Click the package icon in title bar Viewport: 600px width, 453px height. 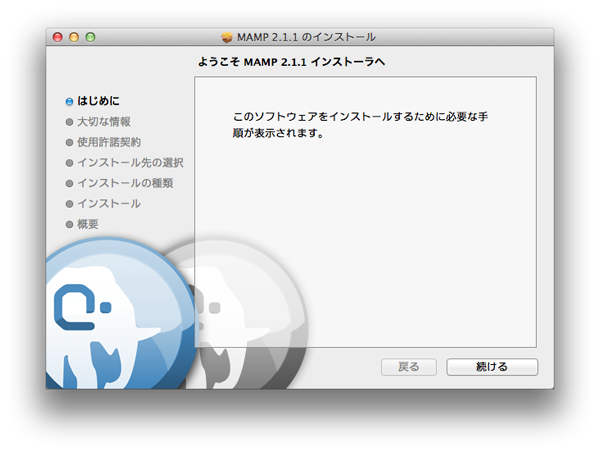click(227, 37)
